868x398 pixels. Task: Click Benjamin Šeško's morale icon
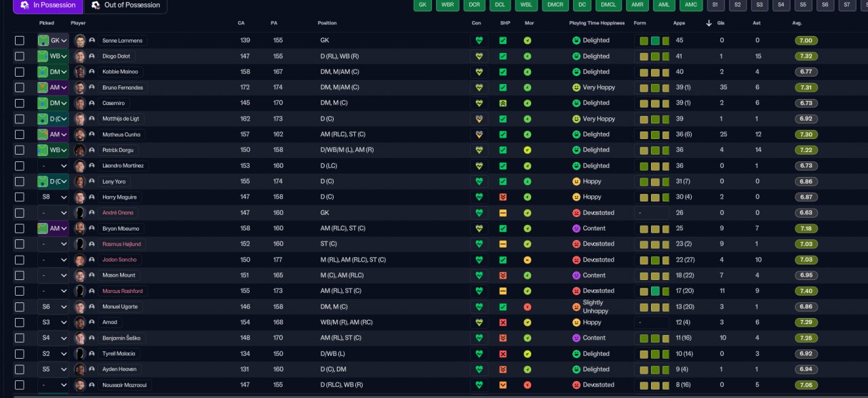527,338
